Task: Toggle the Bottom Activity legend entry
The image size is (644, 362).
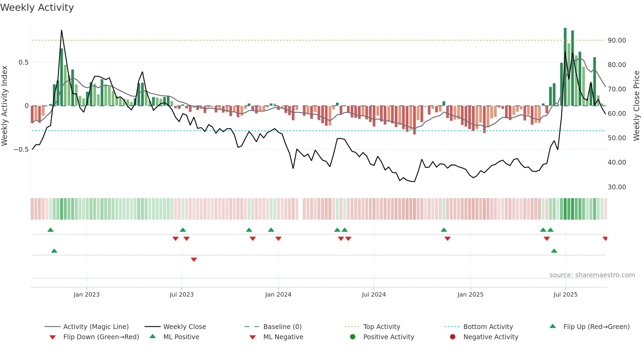Action: point(479,327)
